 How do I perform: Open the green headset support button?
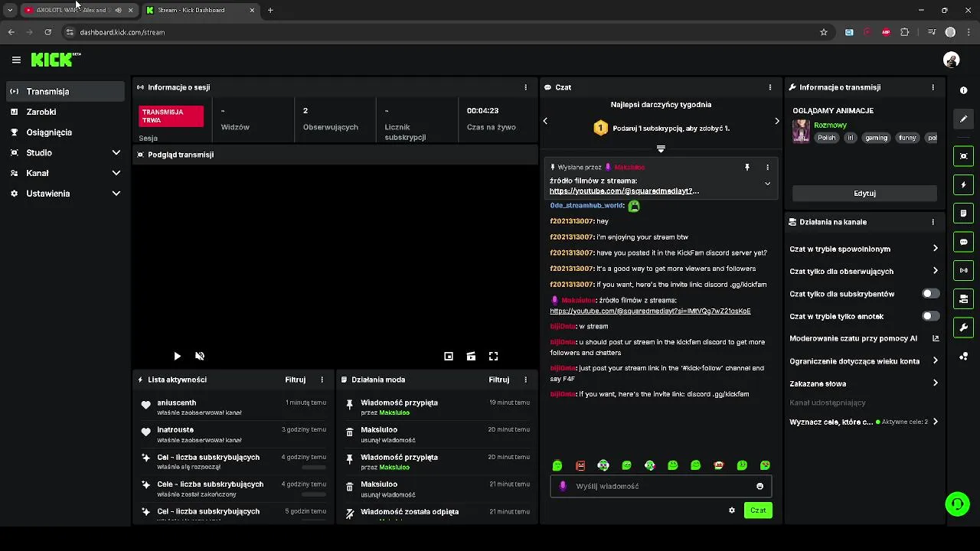[957, 504]
